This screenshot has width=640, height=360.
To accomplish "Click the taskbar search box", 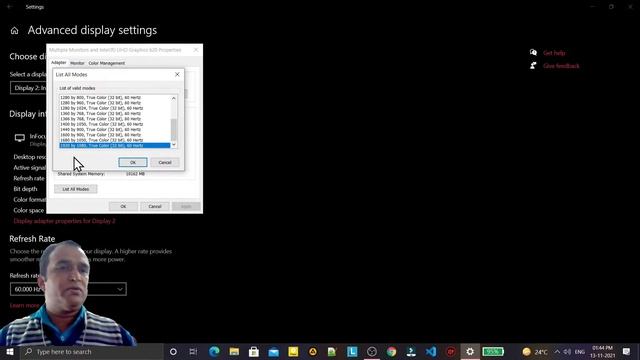I will [92, 351].
